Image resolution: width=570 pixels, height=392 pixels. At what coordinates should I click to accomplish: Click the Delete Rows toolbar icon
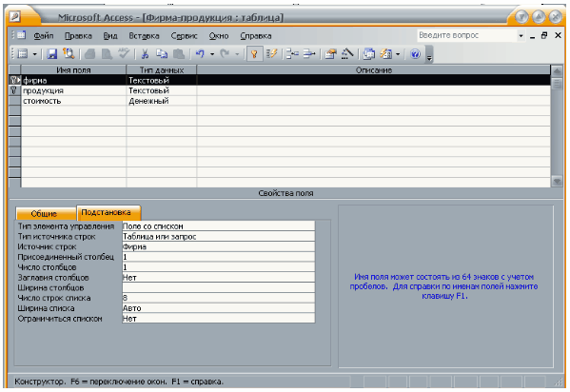(309, 54)
